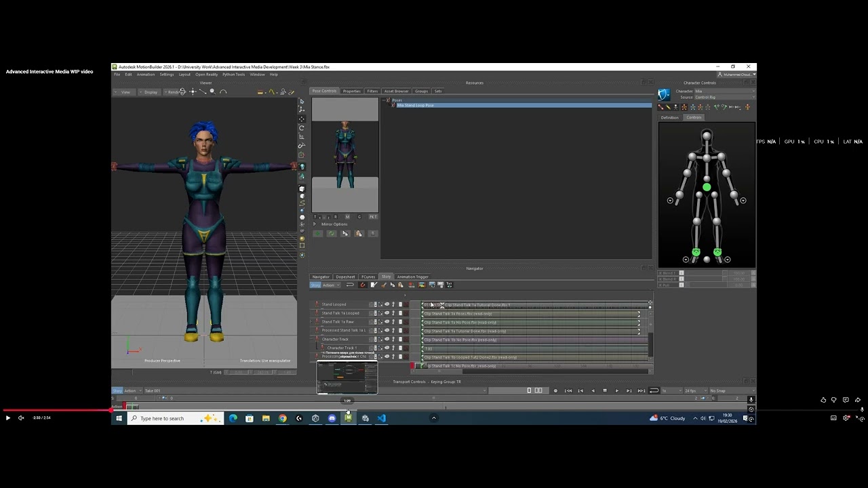
Task: Click the loop playback icon in Transport Controls
Action: tap(654, 390)
